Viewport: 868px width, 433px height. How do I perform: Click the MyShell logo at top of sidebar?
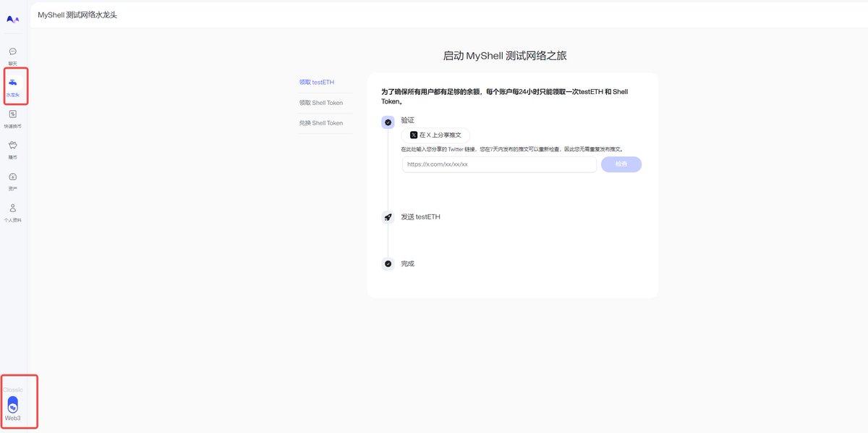click(13, 19)
